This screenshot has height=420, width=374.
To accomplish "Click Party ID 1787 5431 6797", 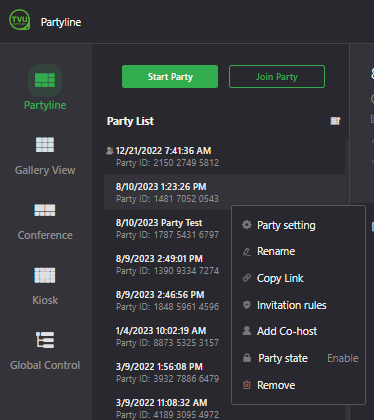I will click(167, 235).
